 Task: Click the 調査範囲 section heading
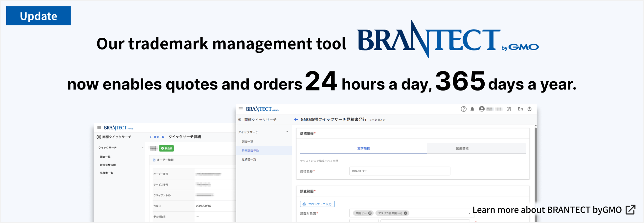click(x=307, y=191)
